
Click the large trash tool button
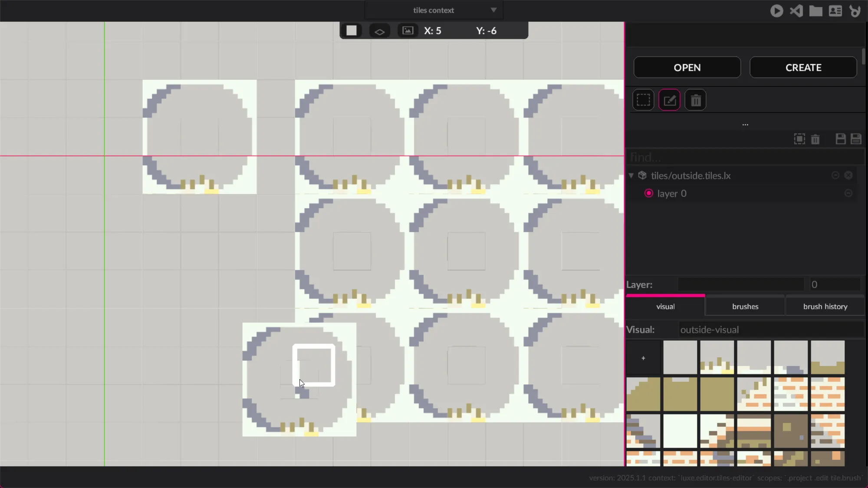[x=695, y=100]
